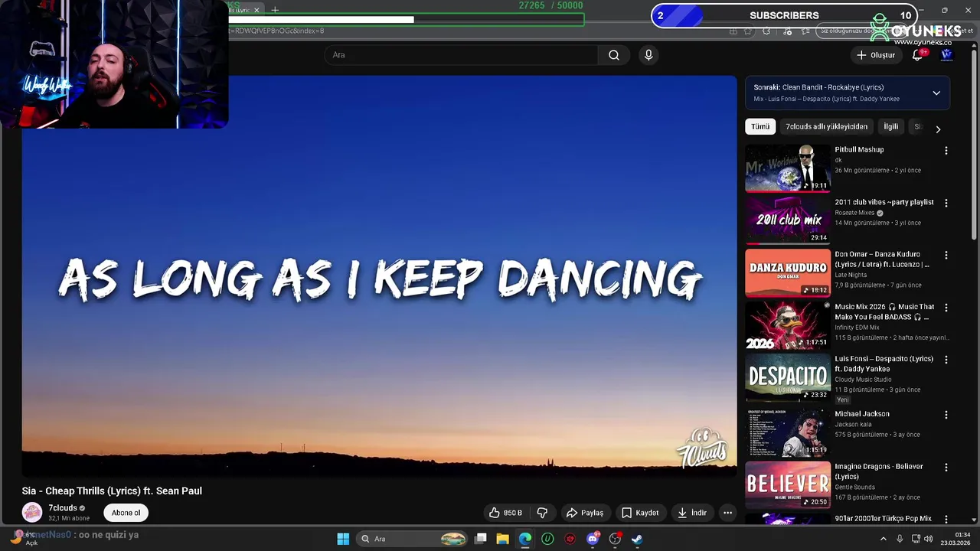
Task: Open options menu for Luis Fonsi Despacito video
Action: (946, 360)
